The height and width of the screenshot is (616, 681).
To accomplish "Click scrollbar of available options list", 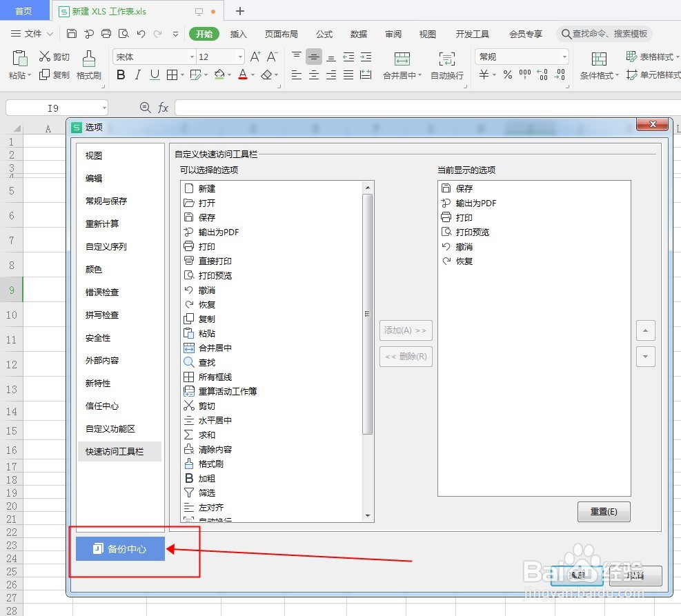I will coord(368,313).
